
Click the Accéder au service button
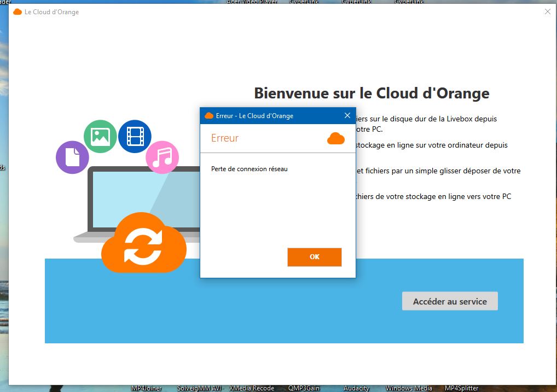click(449, 301)
